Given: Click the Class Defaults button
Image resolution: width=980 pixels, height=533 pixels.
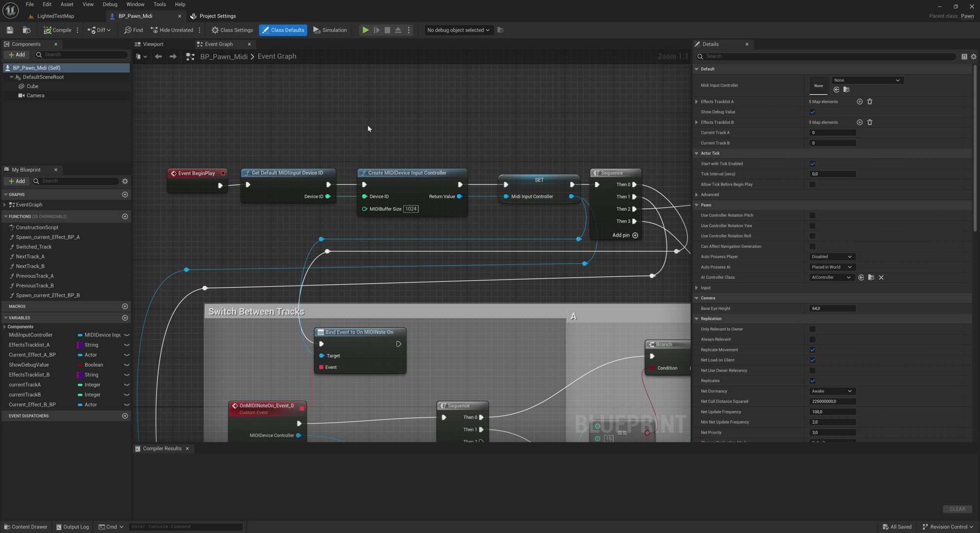Looking at the screenshot, I should [283, 30].
